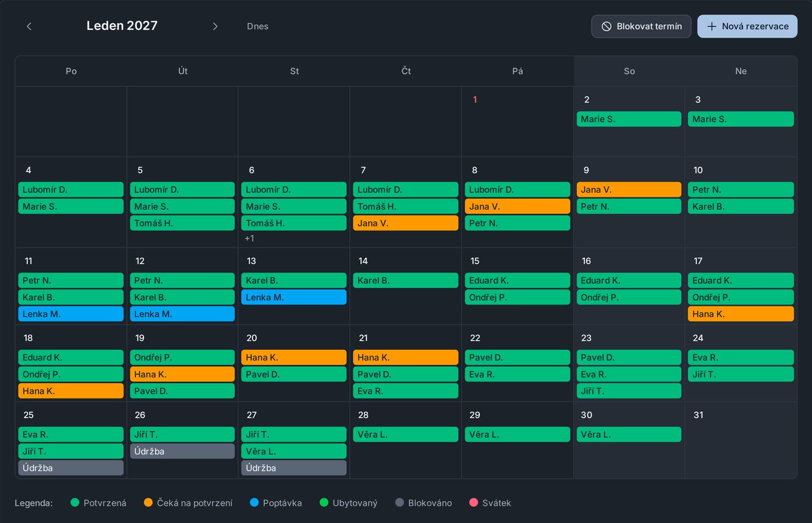Select Eva R. booking on January 24
This screenshot has width=812, height=523.
point(740,358)
